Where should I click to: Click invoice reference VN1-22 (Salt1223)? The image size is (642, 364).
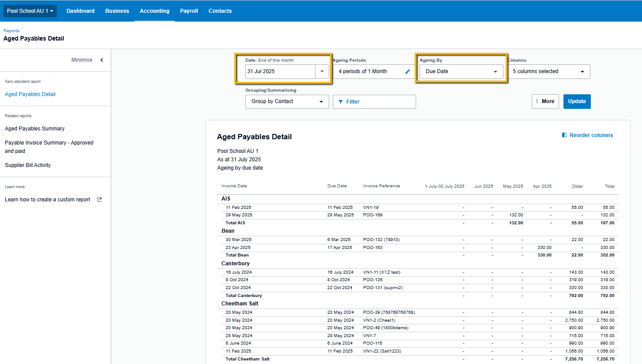pyautogui.click(x=383, y=351)
